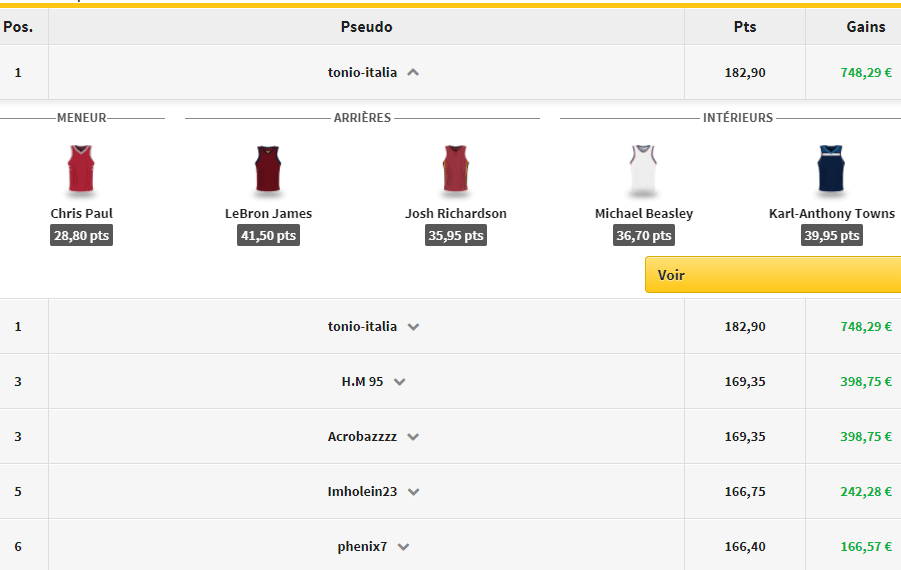Viewport: 901px width, 570px height.
Task: Expand the Imholein23 lineup details
Action: pyautogui.click(x=414, y=492)
